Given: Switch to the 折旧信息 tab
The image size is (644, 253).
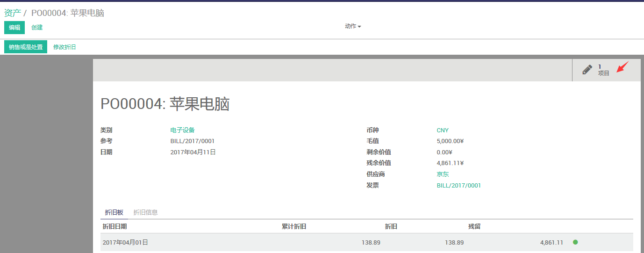Looking at the screenshot, I should [x=145, y=212].
